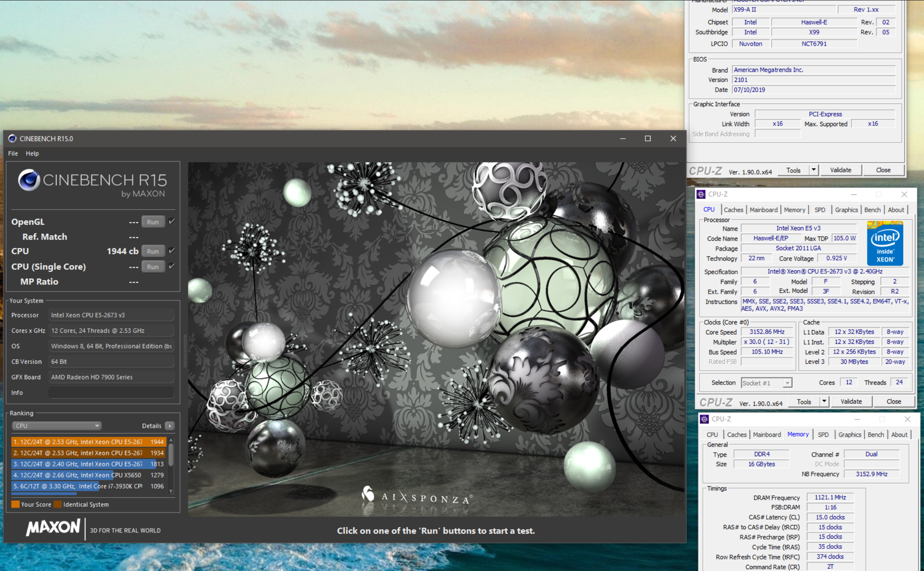This screenshot has height=571, width=924.
Task: Maximize the Cinebench window
Action: (647, 139)
